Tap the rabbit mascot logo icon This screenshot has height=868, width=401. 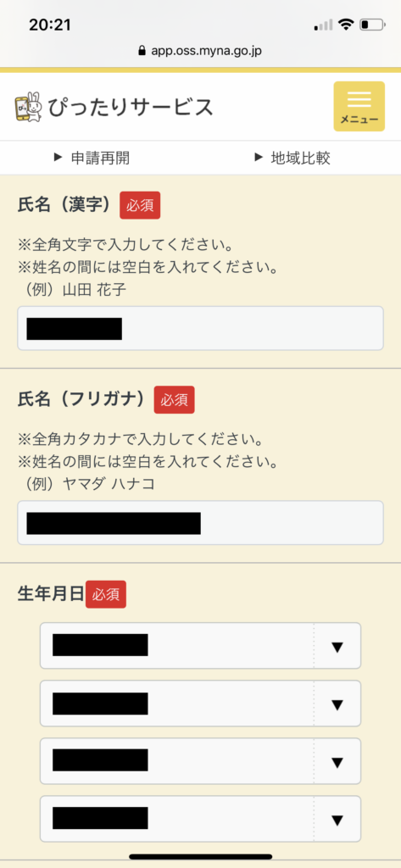[x=28, y=107]
